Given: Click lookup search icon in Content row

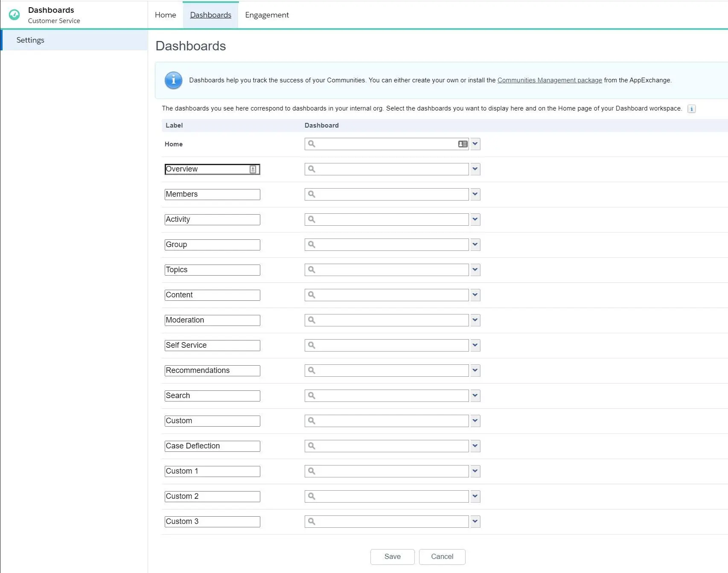Looking at the screenshot, I should [312, 295].
